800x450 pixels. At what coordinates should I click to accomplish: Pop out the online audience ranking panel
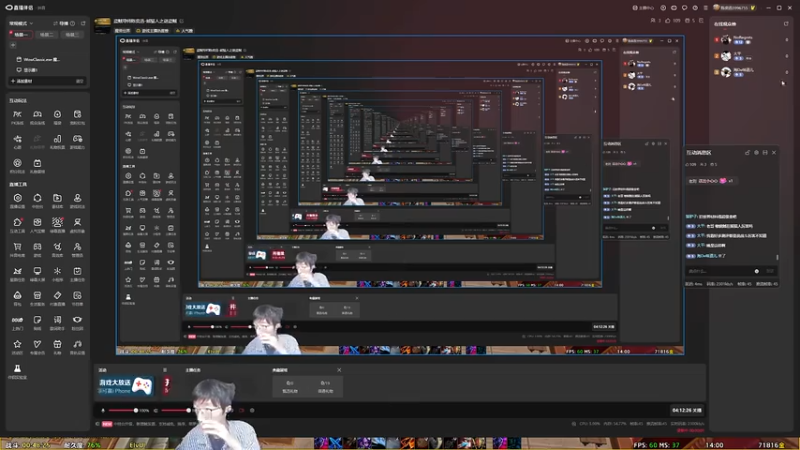[x=786, y=23]
